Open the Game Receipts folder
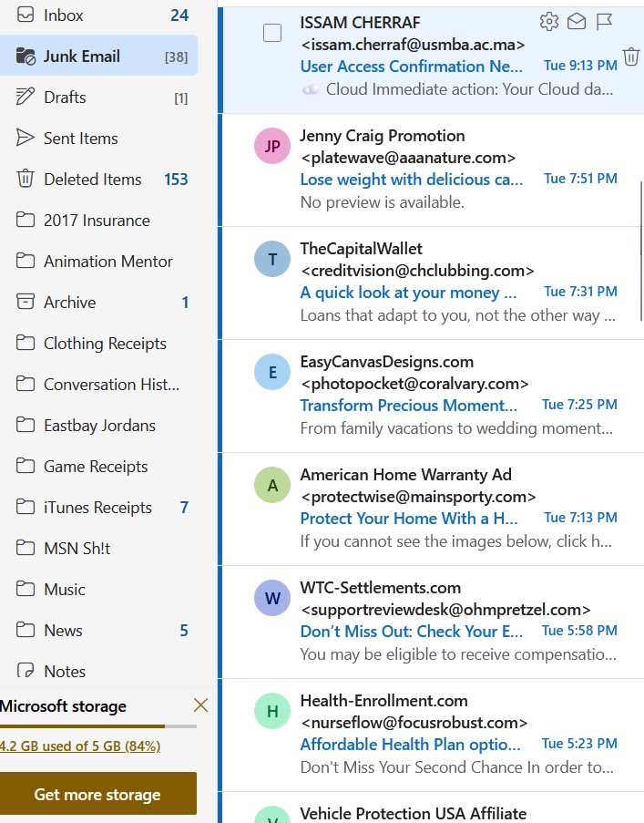The width and height of the screenshot is (644, 823). pyautogui.click(x=98, y=466)
